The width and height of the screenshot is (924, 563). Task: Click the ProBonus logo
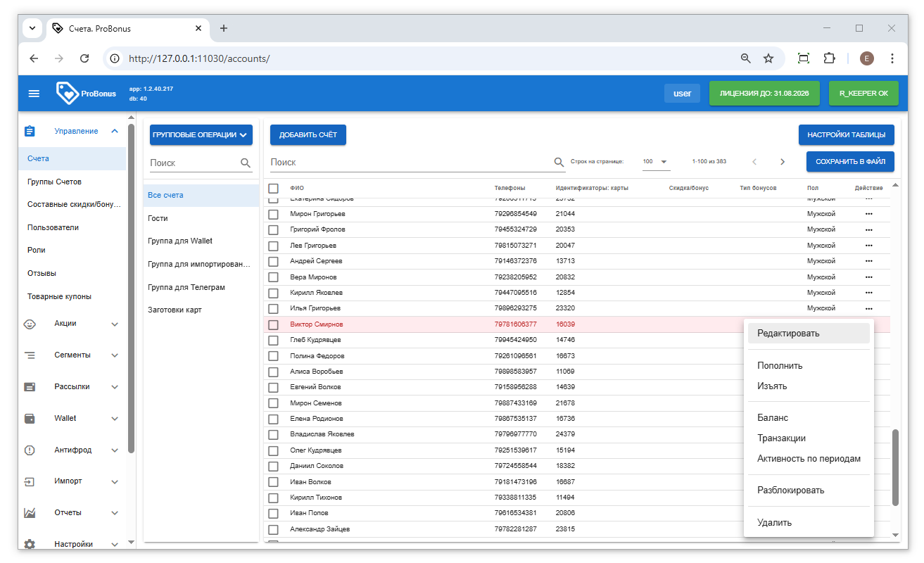pyautogui.click(x=87, y=94)
